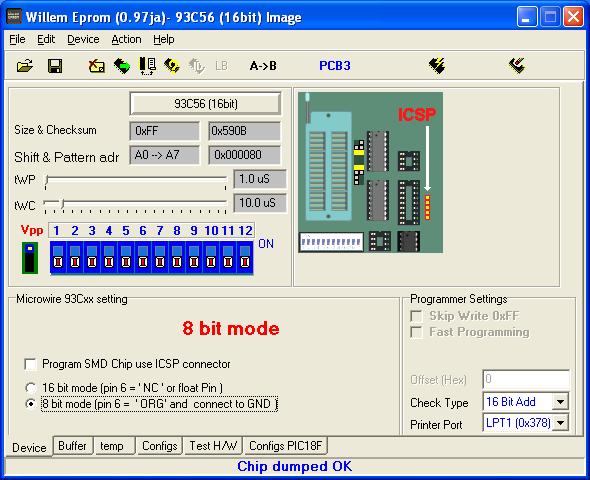Select 8 bit mode ORG radio option
Image resolution: width=590 pixels, height=480 pixels.
click(x=30, y=404)
